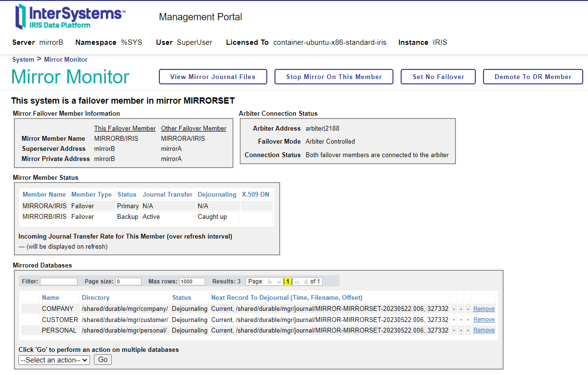588x375 pixels.
Task: Open the Select an action dropdown
Action: (x=54, y=360)
